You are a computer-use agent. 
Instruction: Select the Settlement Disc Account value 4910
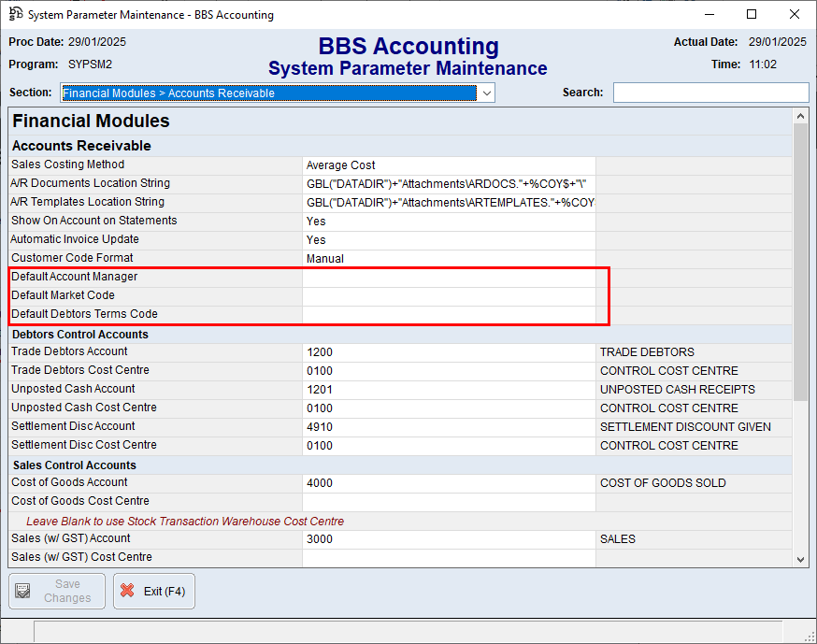click(449, 427)
